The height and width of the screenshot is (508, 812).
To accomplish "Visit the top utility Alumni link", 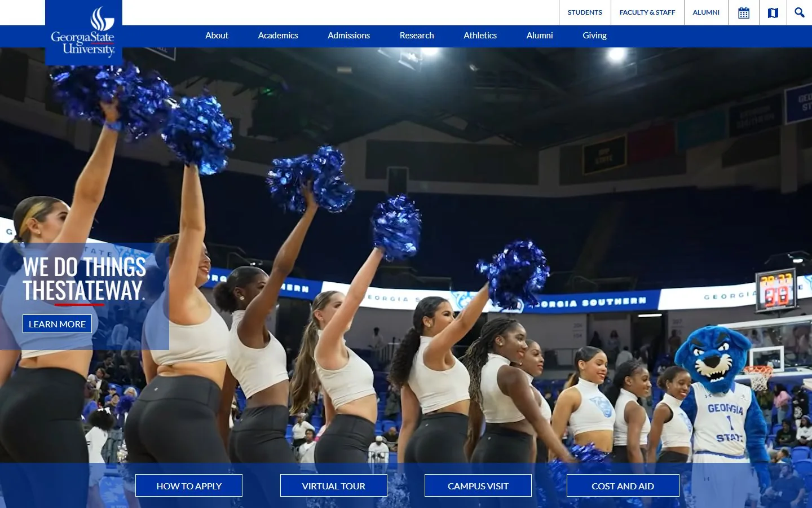I will [x=706, y=12].
